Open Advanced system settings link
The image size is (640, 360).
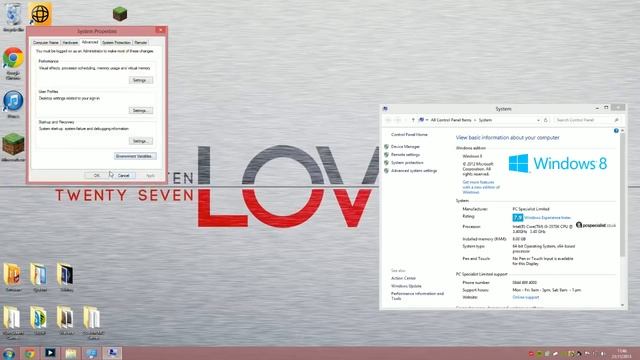[x=414, y=171]
